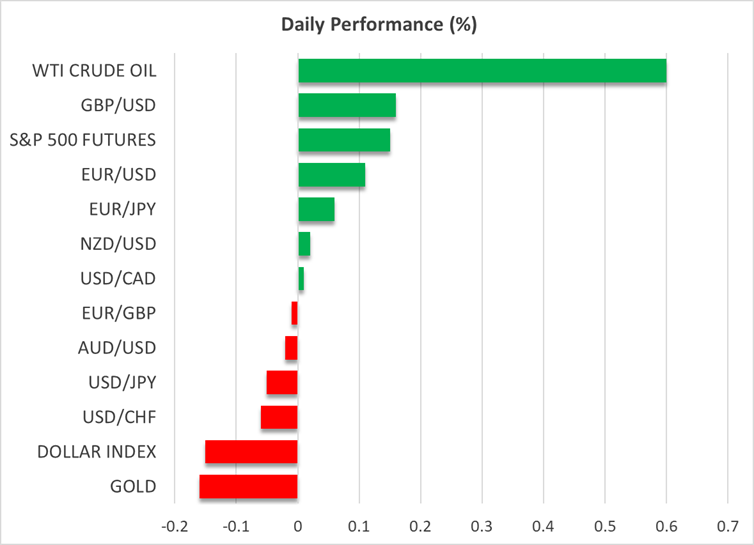Select the red Gold bar
The image size is (754, 545).
(x=248, y=486)
